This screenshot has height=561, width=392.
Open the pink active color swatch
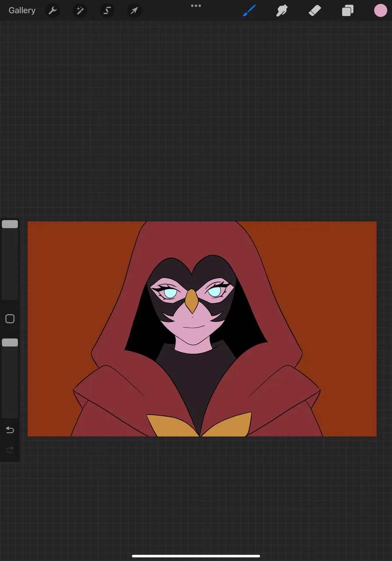pos(380,11)
